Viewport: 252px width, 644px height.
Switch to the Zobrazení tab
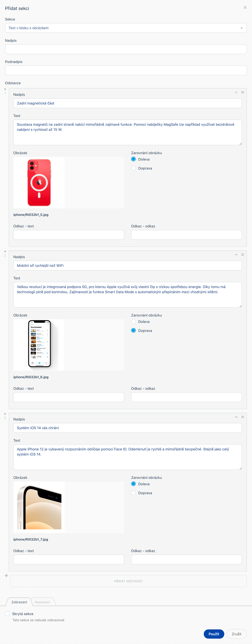(x=19, y=602)
